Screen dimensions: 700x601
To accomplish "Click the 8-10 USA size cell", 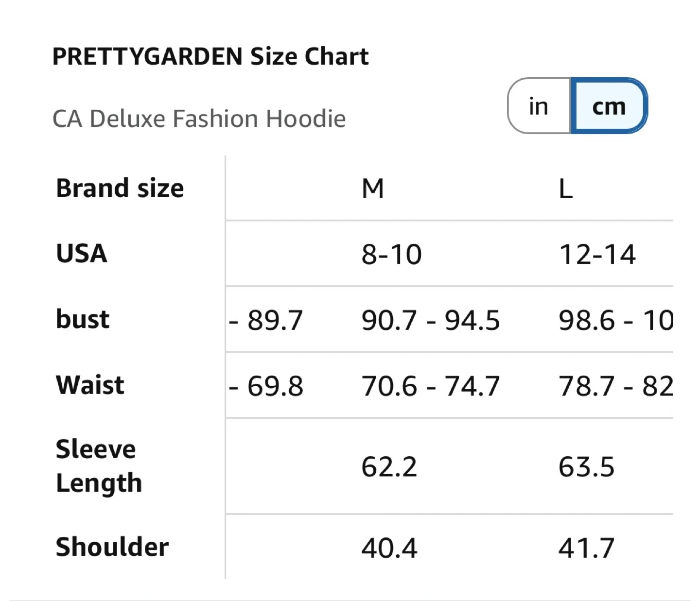I will (x=391, y=254).
